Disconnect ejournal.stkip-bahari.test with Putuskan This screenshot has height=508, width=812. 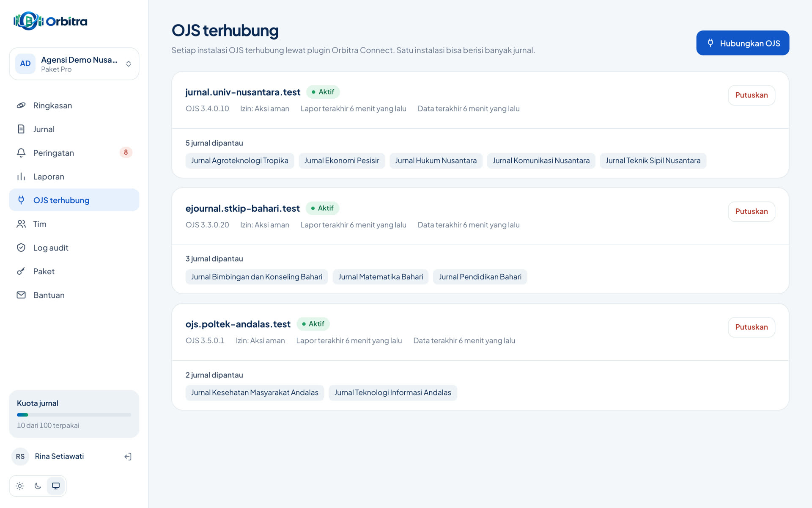(x=751, y=212)
